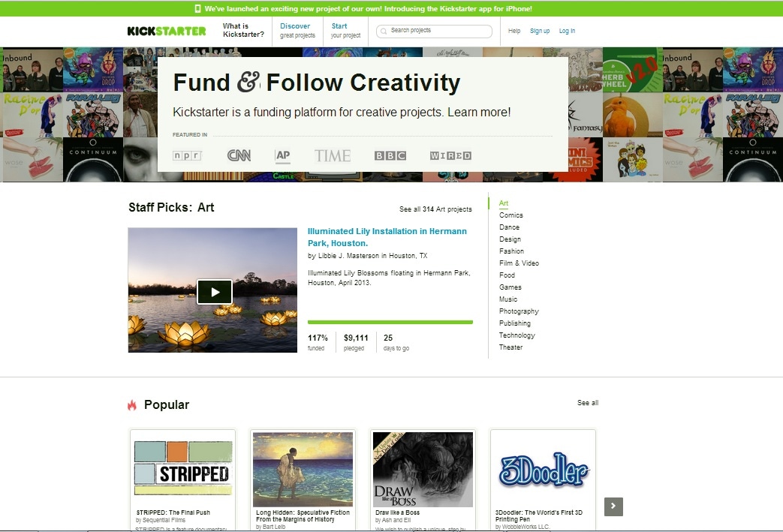783x532 pixels.
Task: Select the Comics category
Action: pyautogui.click(x=510, y=215)
